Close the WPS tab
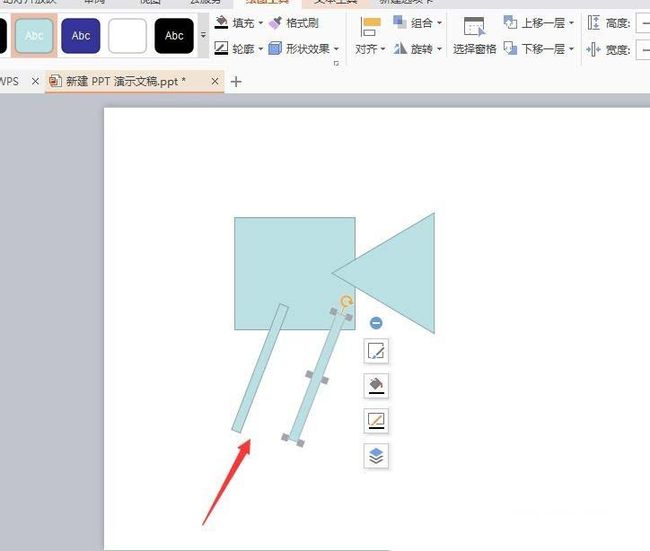650x551 pixels. (x=35, y=81)
